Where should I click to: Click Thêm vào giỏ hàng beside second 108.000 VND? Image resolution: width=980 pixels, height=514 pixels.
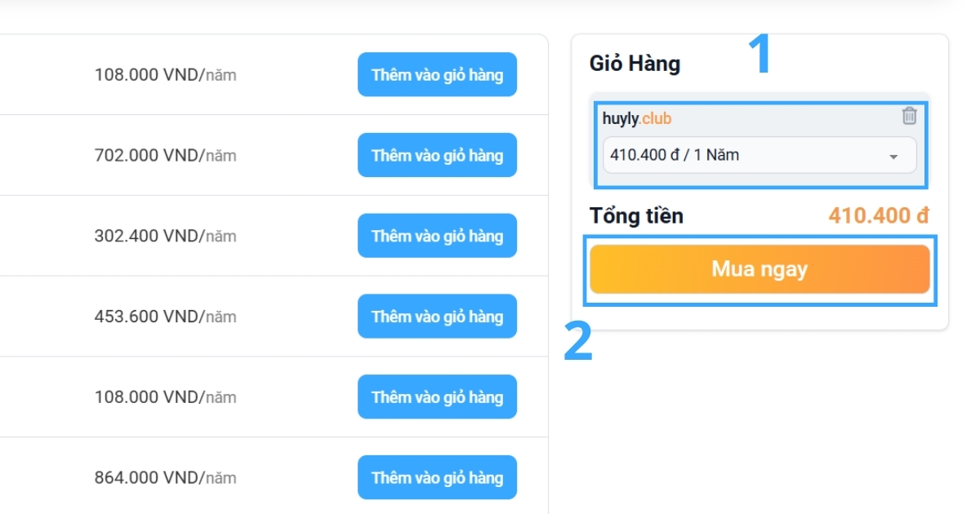[x=437, y=397]
